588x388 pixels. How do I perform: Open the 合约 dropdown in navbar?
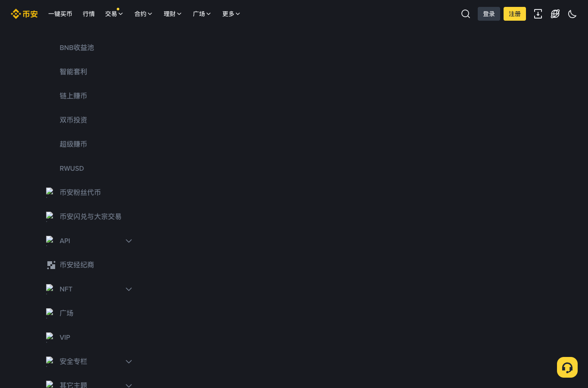click(x=143, y=14)
